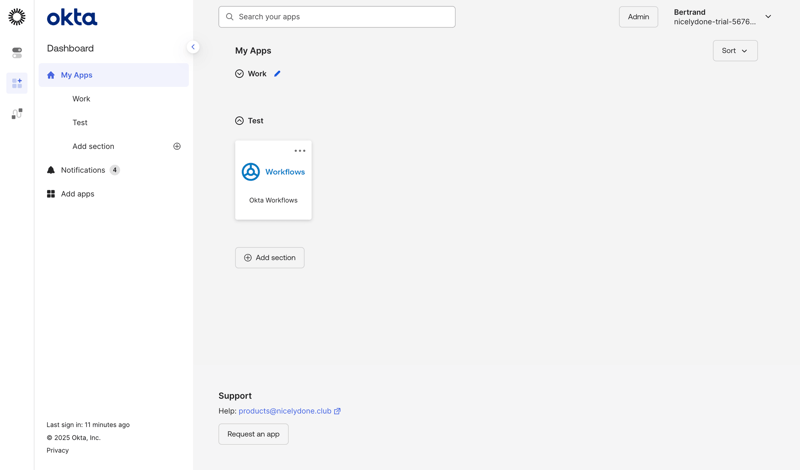The height and width of the screenshot is (470, 800).
Task: Click the help email link products@nicelydone.club
Action: click(x=285, y=411)
